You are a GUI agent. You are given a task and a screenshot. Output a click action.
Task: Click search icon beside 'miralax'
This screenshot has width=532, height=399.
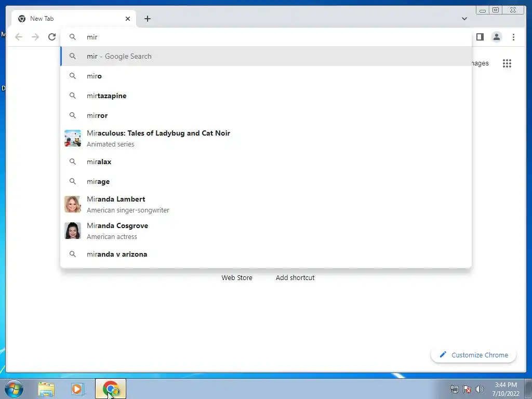coord(73,162)
